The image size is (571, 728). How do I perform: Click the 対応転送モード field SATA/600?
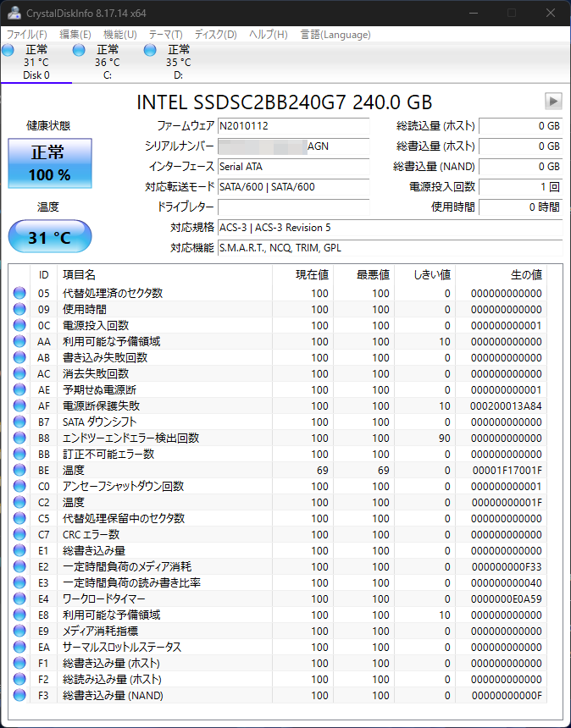294,186
